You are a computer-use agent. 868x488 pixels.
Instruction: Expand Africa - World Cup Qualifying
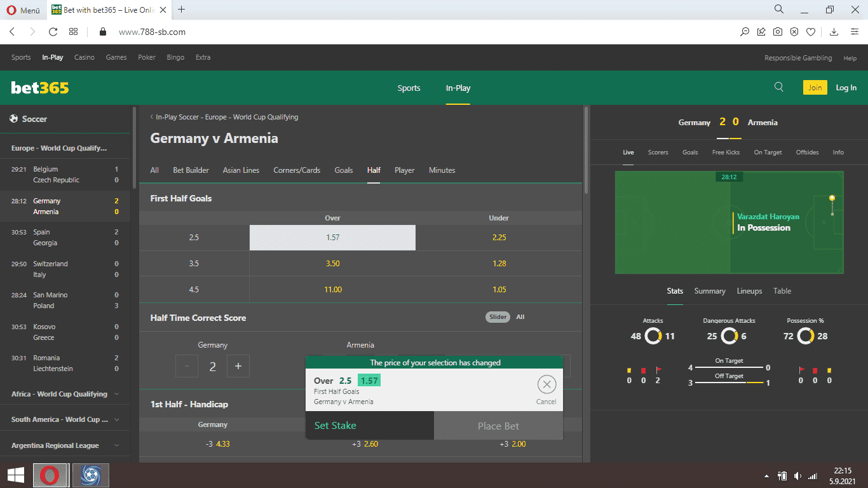(65, 394)
